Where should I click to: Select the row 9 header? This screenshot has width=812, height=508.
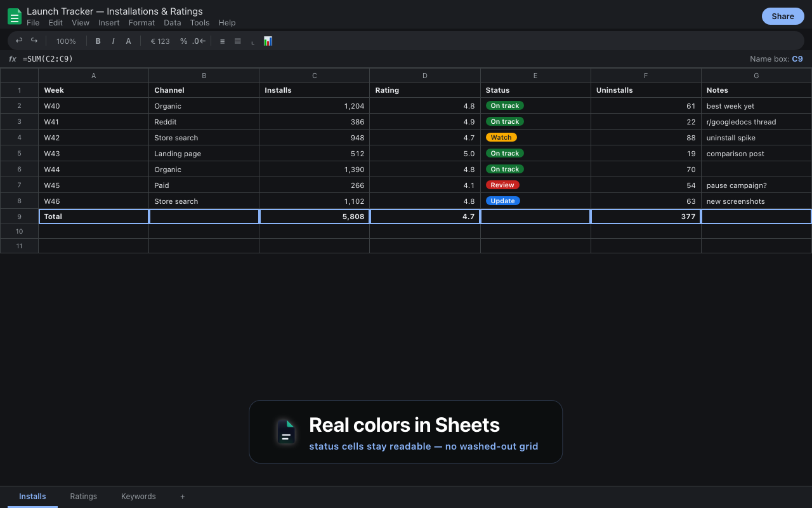pyautogui.click(x=19, y=217)
